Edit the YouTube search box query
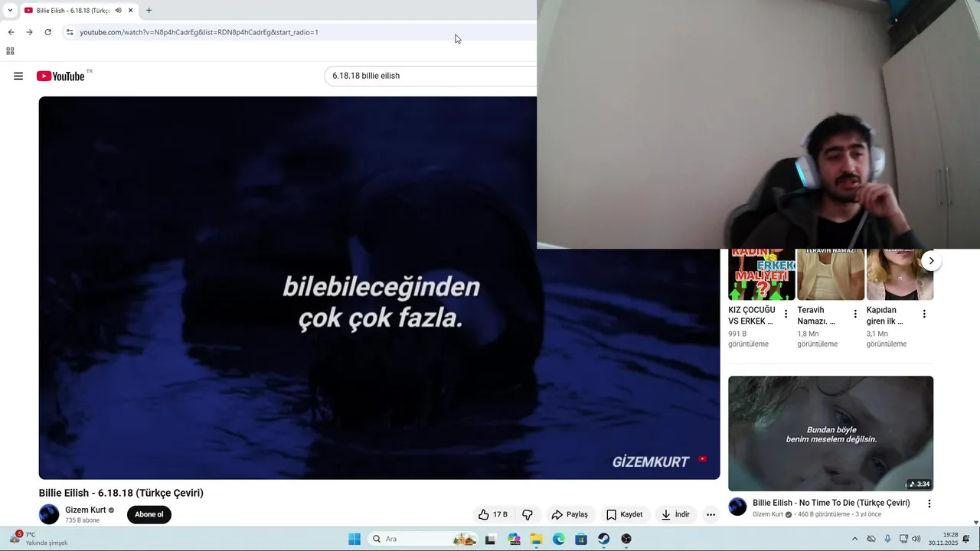The height and width of the screenshot is (551, 980). (430, 76)
